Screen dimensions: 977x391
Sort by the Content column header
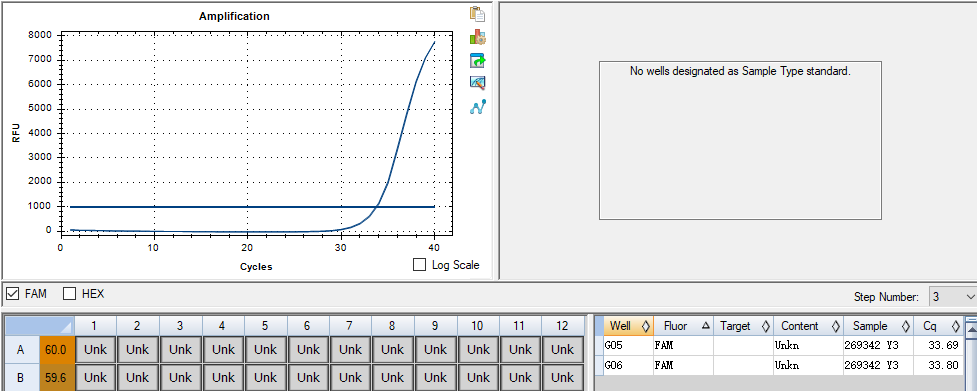(x=808, y=326)
